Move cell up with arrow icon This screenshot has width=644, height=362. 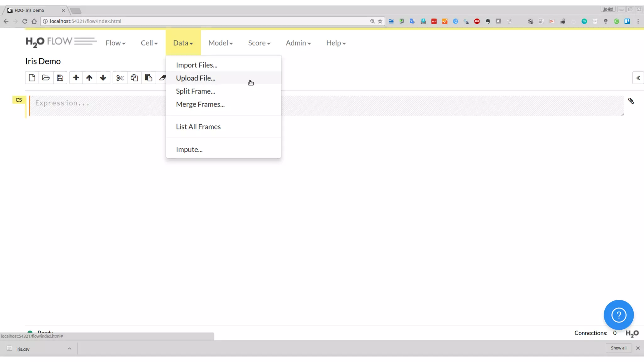[x=89, y=78]
